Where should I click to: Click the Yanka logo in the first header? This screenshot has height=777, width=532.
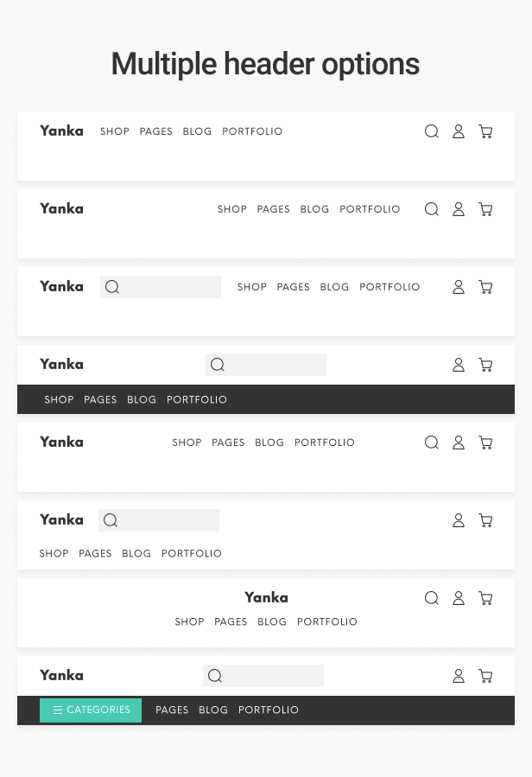(61, 131)
